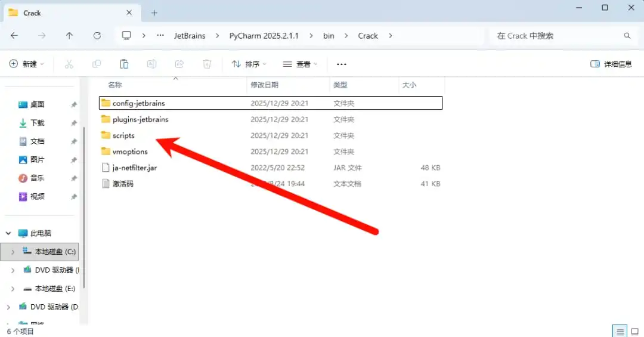Click the This PC monitor icon in address bar
The height and width of the screenshot is (337, 644).
pos(126,36)
